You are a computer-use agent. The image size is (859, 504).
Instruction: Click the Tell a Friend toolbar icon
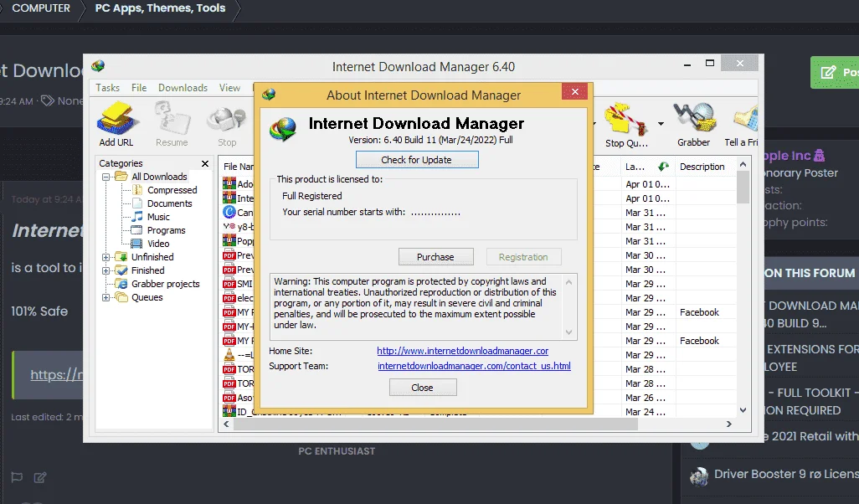coord(742,125)
